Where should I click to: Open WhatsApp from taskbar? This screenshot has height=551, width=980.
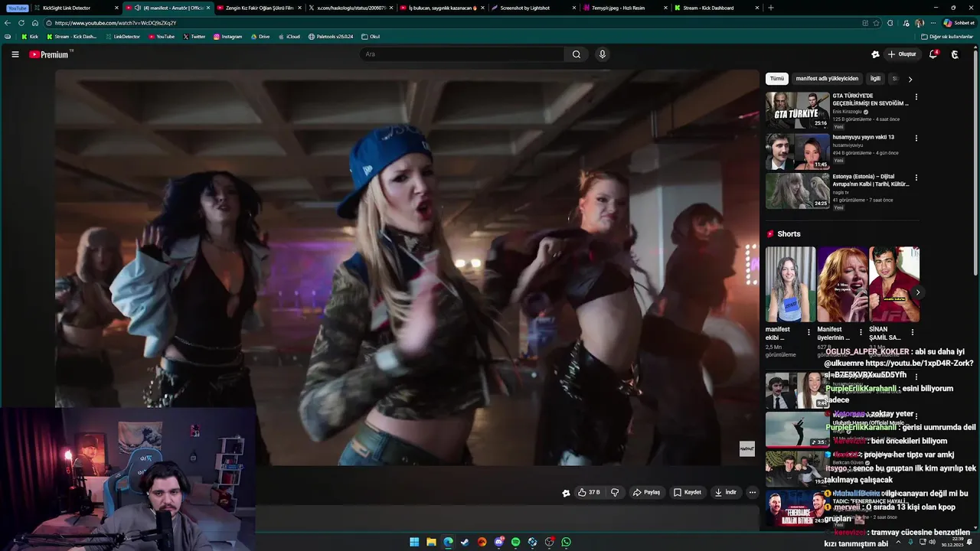point(566,542)
